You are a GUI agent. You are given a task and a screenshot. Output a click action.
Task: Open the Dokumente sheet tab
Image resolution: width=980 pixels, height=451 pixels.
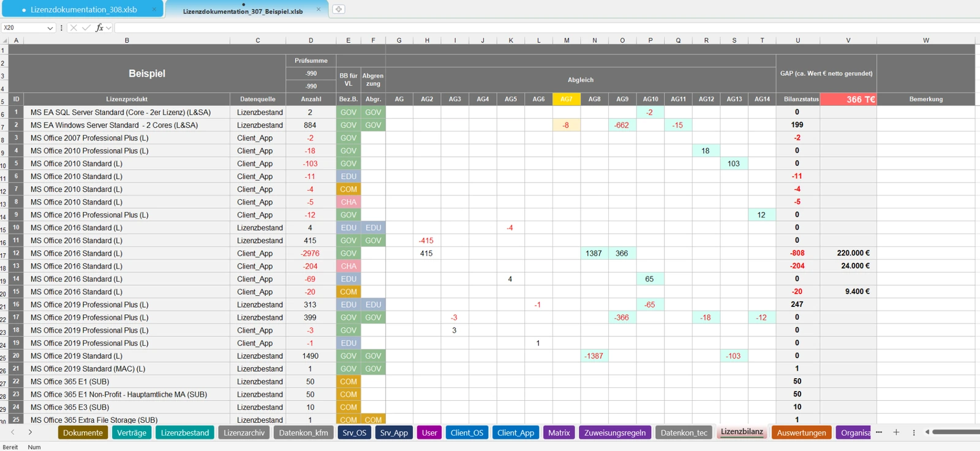pyautogui.click(x=83, y=433)
